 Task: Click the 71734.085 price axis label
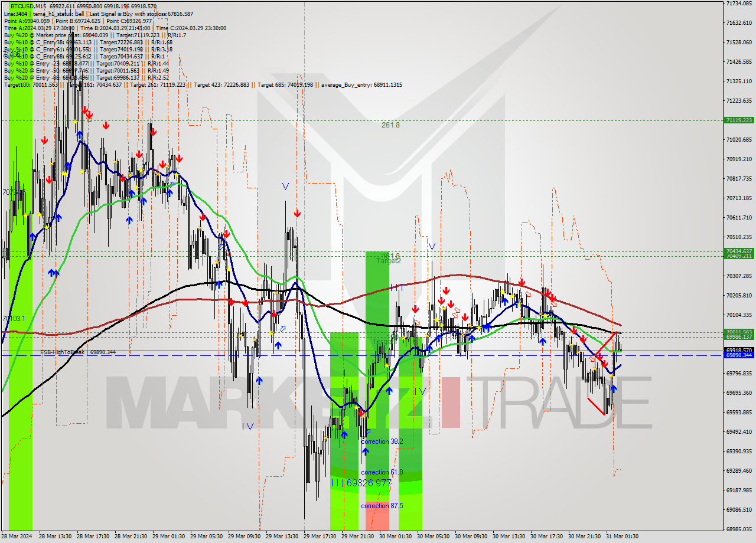click(739, 3)
